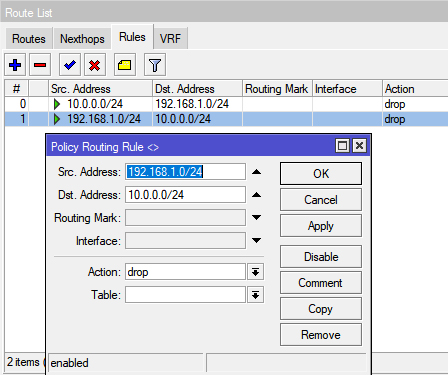Click the Apply button
Image resolution: width=448 pixels, height=375 pixels.
(x=321, y=226)
